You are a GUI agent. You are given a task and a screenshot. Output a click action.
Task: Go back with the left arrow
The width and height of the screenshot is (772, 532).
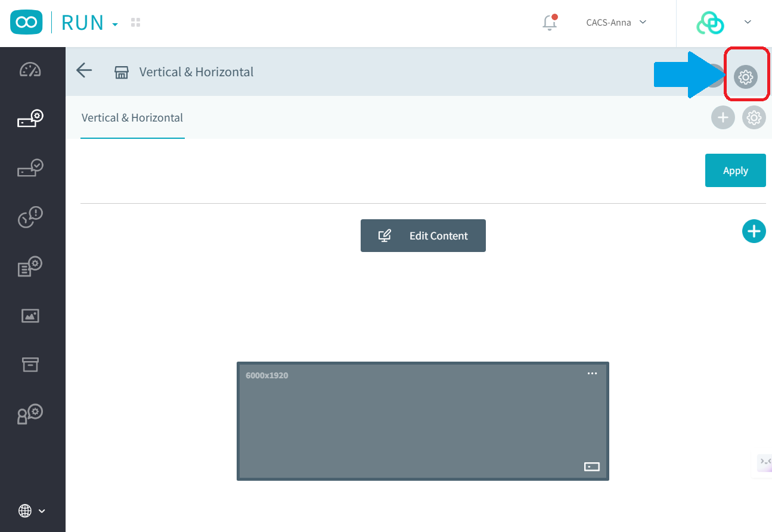pyautogui.click(x=84, y=71)
